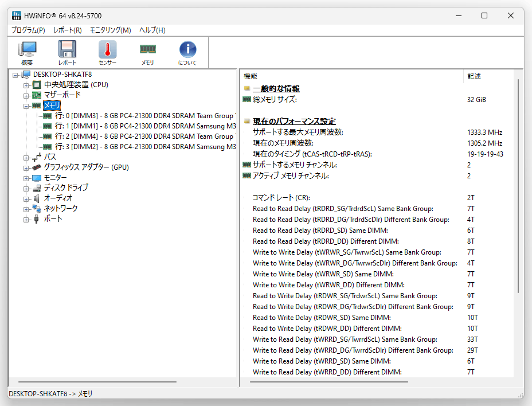Viewport: 532px width, 406px height.
Task: Click the DIMM icon for 行: 2 [DIMM4]
Action: pyautogui.click(x=48, y=136)
